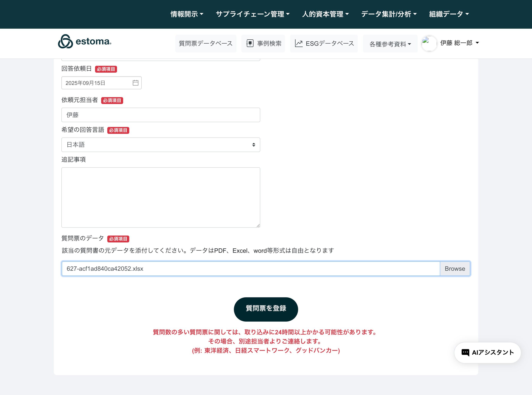
Task: Open the 組織データ menu
Action: pos(449,14)
